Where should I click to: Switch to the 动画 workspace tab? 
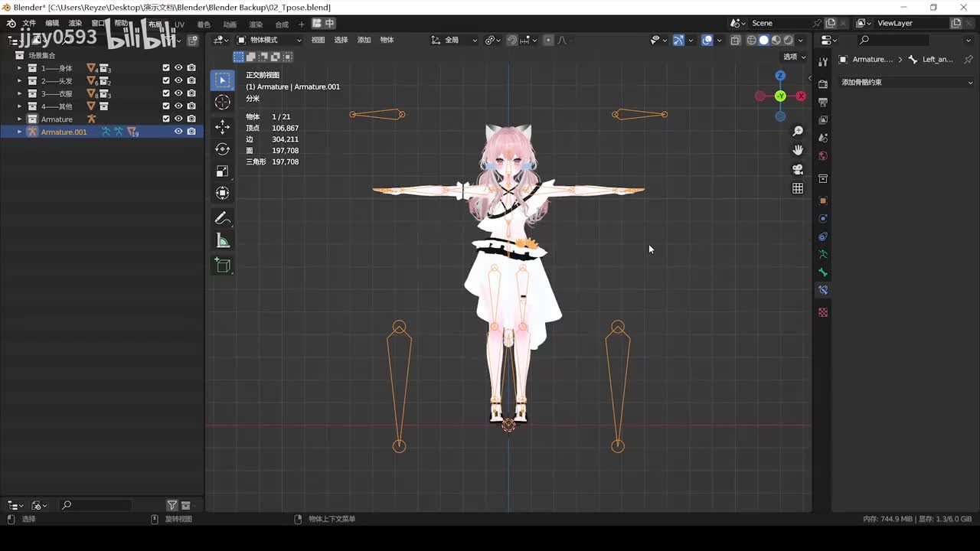230,24
